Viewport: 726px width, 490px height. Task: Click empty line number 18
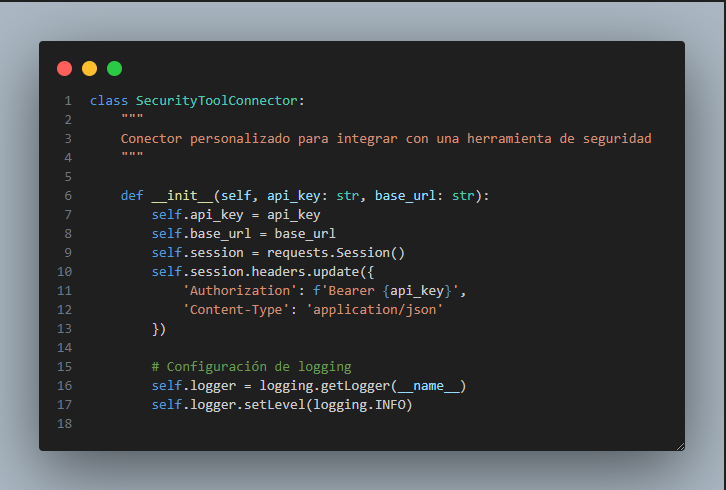click(x=65, y=423)
